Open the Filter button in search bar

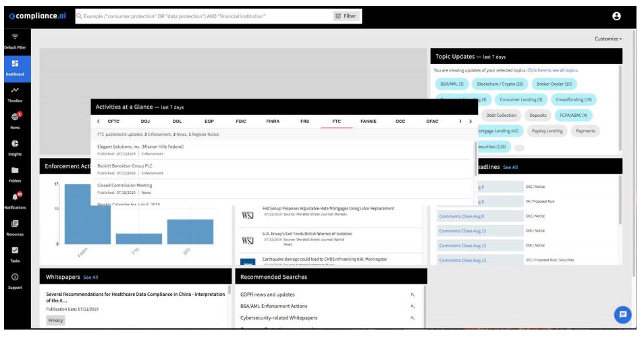[x=346, y=16]
